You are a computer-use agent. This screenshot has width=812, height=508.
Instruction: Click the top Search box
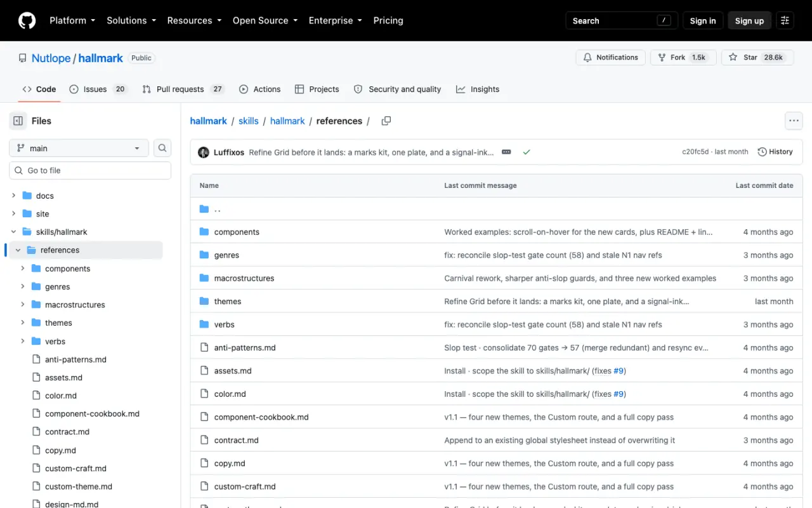coord(622,20)
